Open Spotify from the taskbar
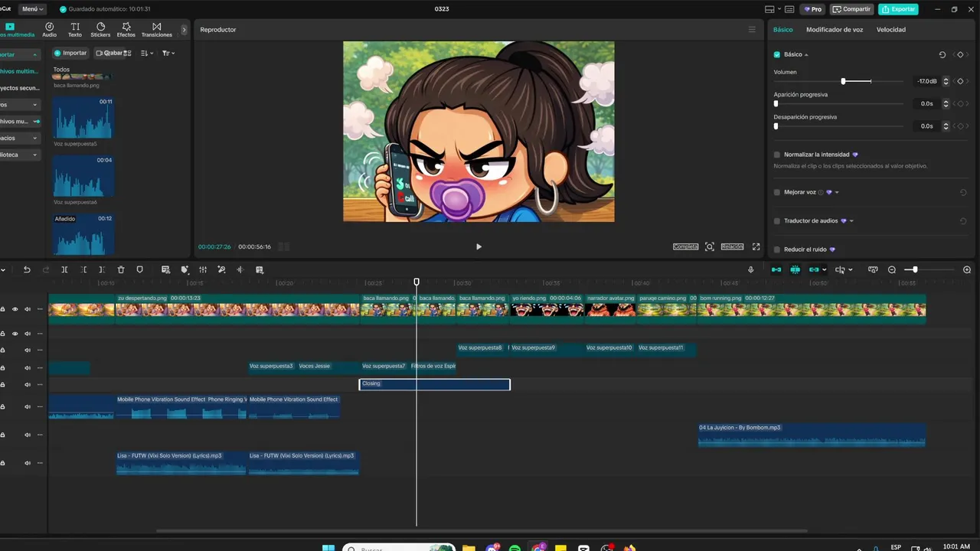 pos(514,548)
